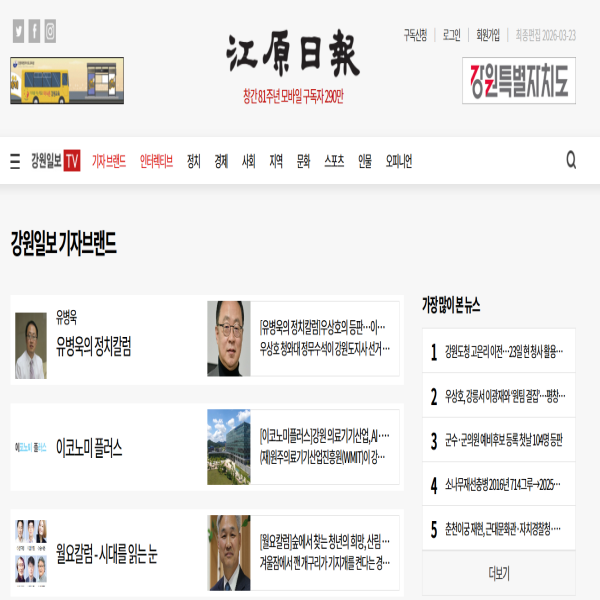The height and width of the screenshot is (600, 600).
Task: Select 정치 menu item
Action: [x=194, y=161]
